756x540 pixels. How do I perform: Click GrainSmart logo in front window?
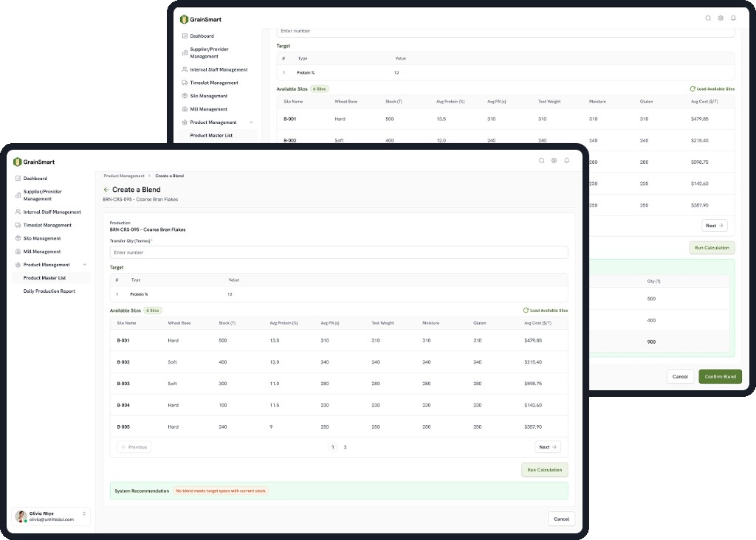pos(34,162)
